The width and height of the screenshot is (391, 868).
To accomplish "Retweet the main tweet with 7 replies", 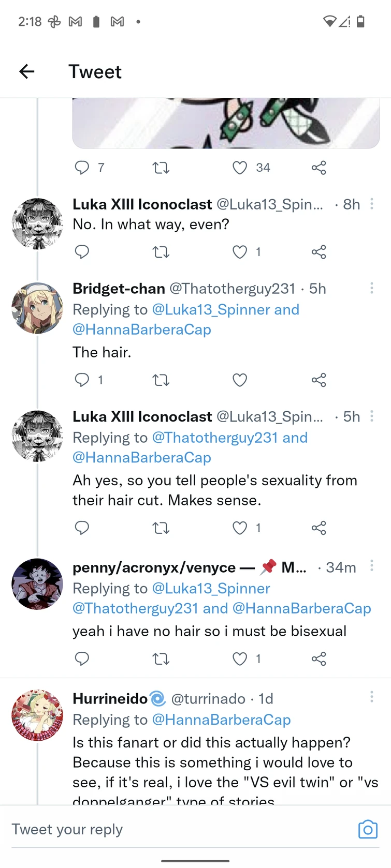I will [x=161, y=168].
